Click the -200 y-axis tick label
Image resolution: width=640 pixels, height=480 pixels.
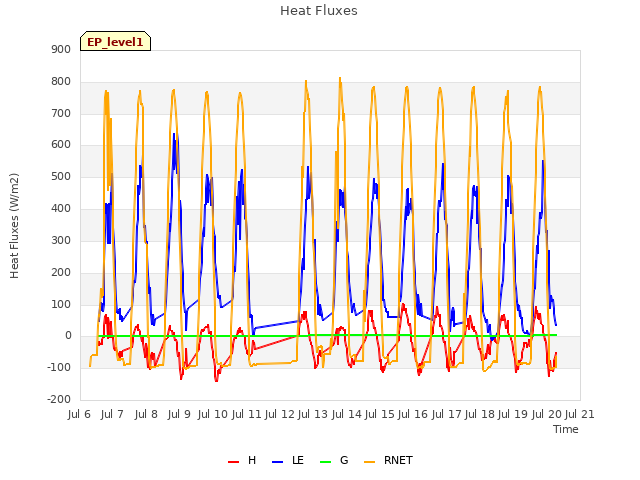[60, 400]
